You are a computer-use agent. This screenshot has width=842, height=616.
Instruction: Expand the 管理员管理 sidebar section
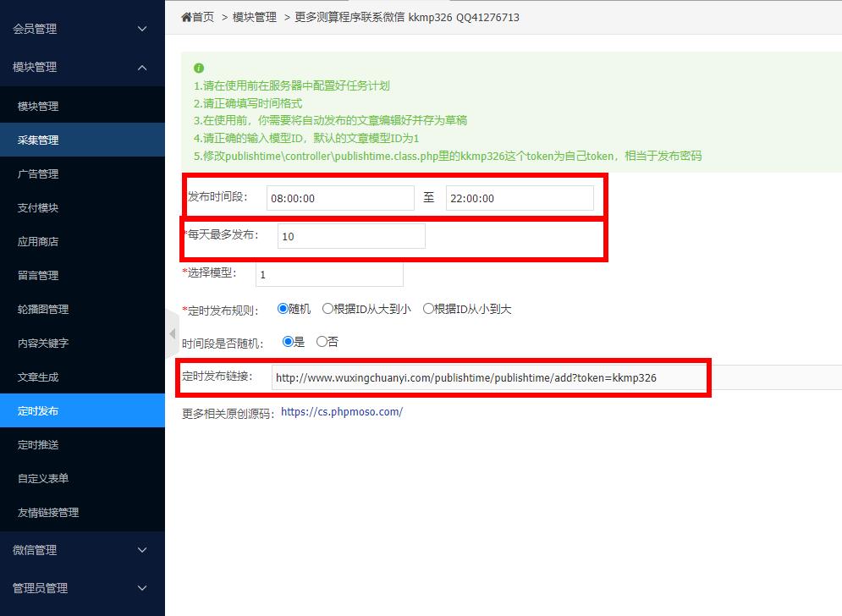coord(82,588)
